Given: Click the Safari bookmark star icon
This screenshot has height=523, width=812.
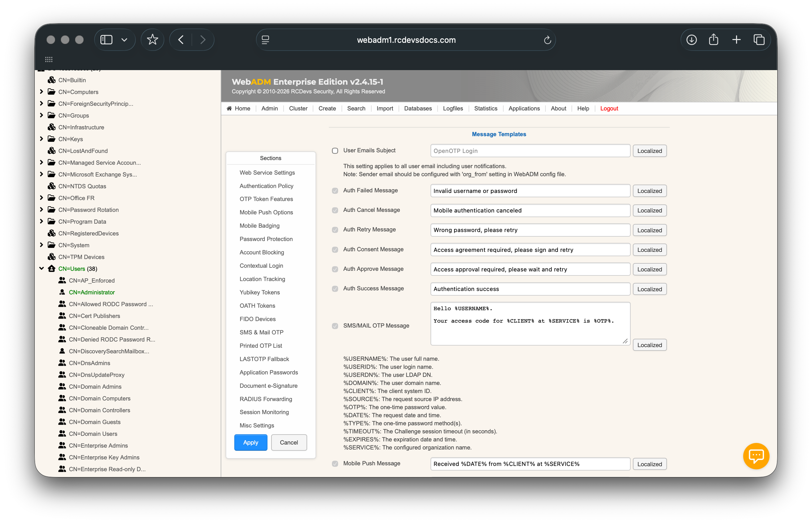Looking at the screenshot, I should 152,40.
